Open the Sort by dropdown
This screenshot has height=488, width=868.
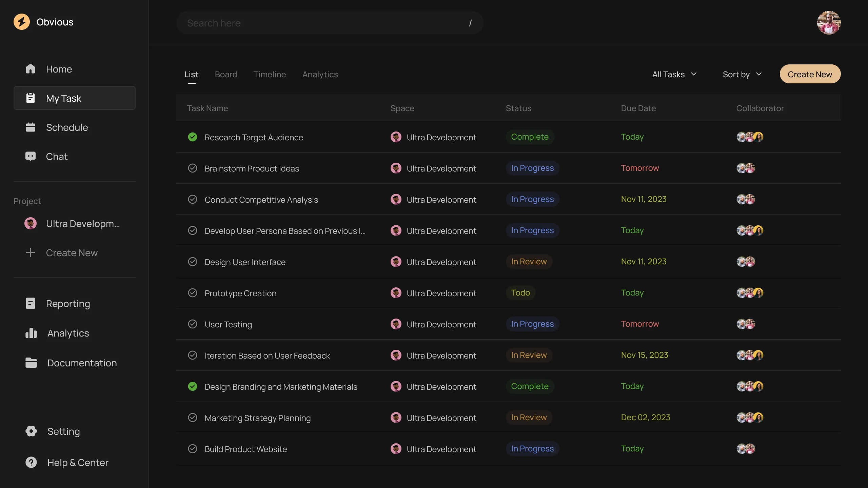742,74
